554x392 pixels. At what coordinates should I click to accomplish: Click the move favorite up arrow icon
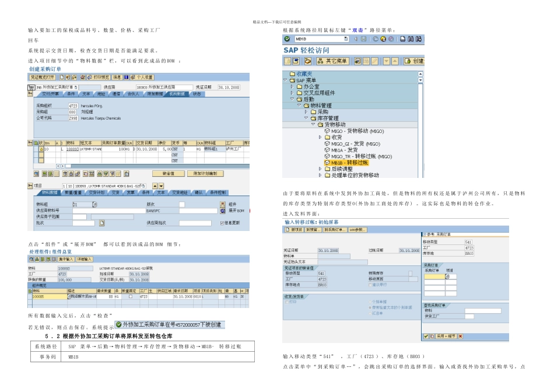point(395,61)
